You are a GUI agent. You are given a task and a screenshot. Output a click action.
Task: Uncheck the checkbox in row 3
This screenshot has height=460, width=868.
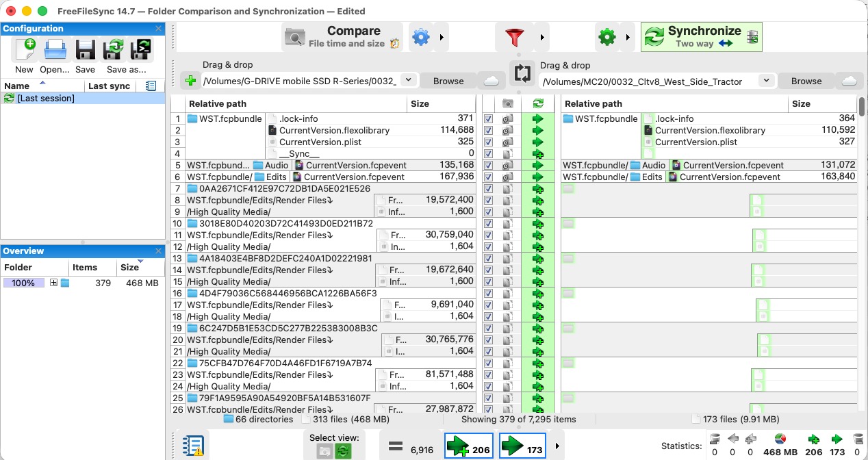coord(488,142)
